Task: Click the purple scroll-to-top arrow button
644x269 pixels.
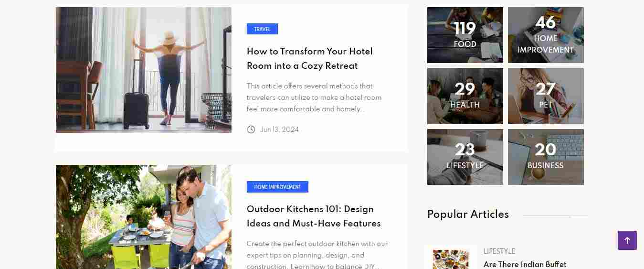Action: pos(627,240)
